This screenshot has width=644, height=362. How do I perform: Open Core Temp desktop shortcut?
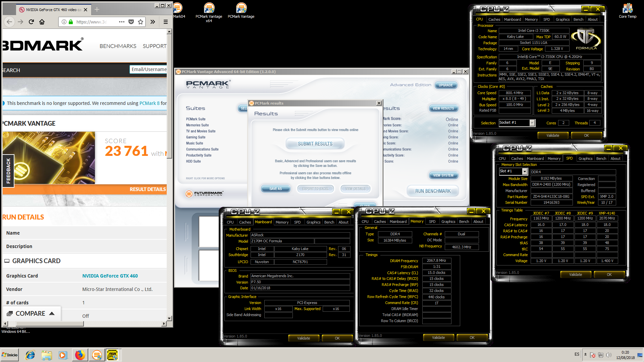pyautogui.click(x=627, y=10)
